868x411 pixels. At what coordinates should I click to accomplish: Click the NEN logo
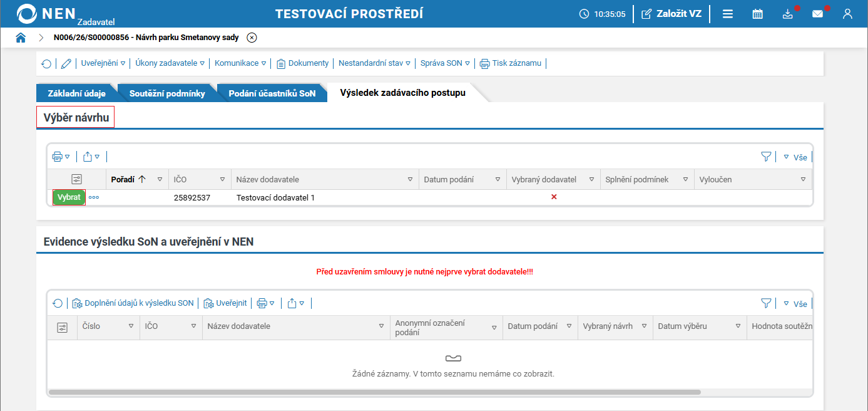click(x=47, y=14)
